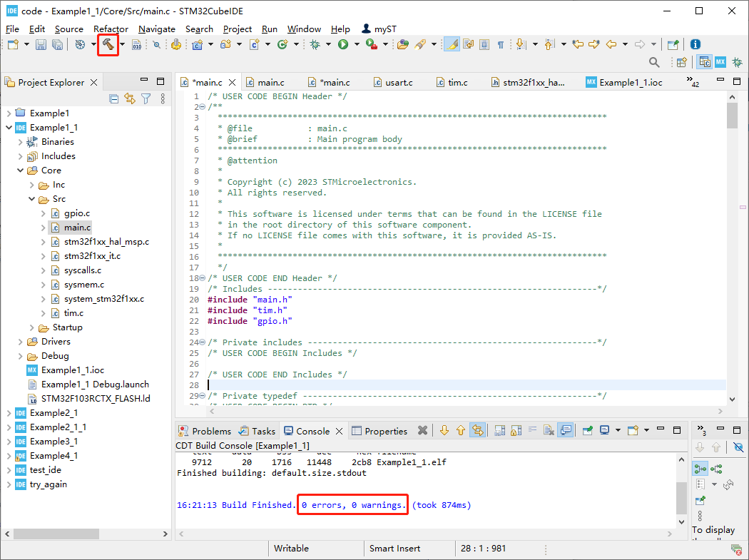The height and width of the screenshot is (560, 749).
Task: Click the blue information icon
Action: click(x=695, y=44)
